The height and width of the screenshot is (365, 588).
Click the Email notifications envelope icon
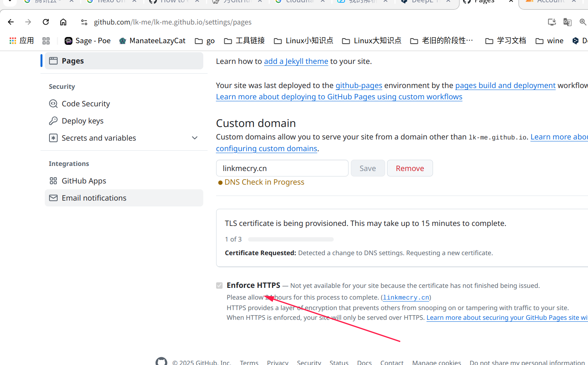click(53, 198)
